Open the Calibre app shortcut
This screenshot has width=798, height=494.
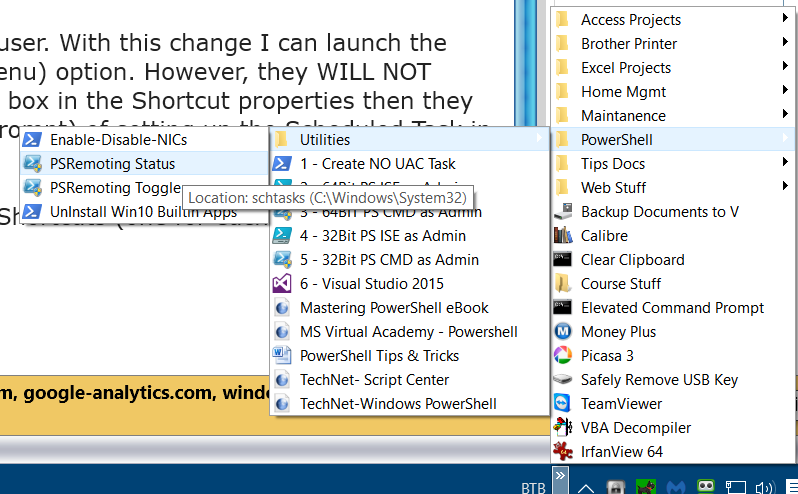point(604,236)
